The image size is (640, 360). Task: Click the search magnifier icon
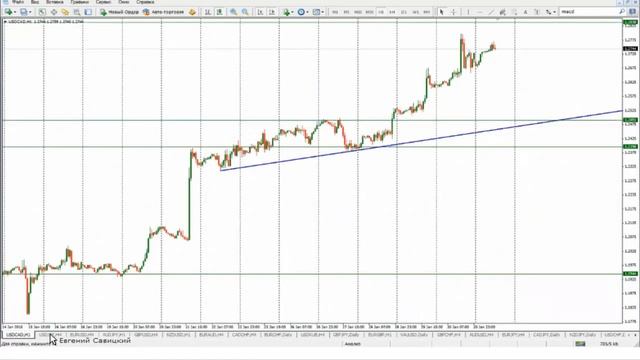pos(622,12)
